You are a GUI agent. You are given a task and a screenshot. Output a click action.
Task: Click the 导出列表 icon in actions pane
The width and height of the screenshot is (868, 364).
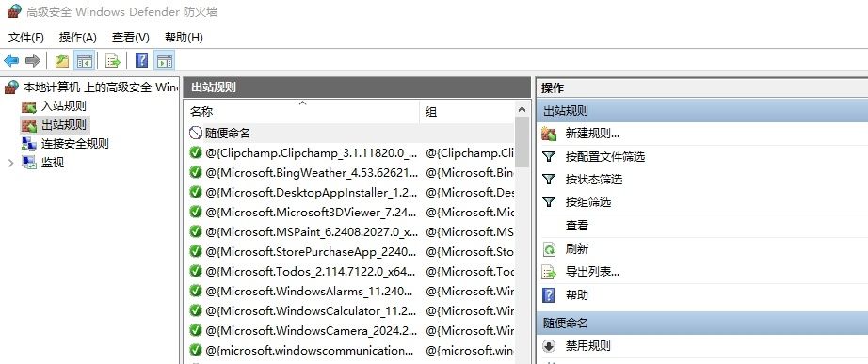coord(549,272)
